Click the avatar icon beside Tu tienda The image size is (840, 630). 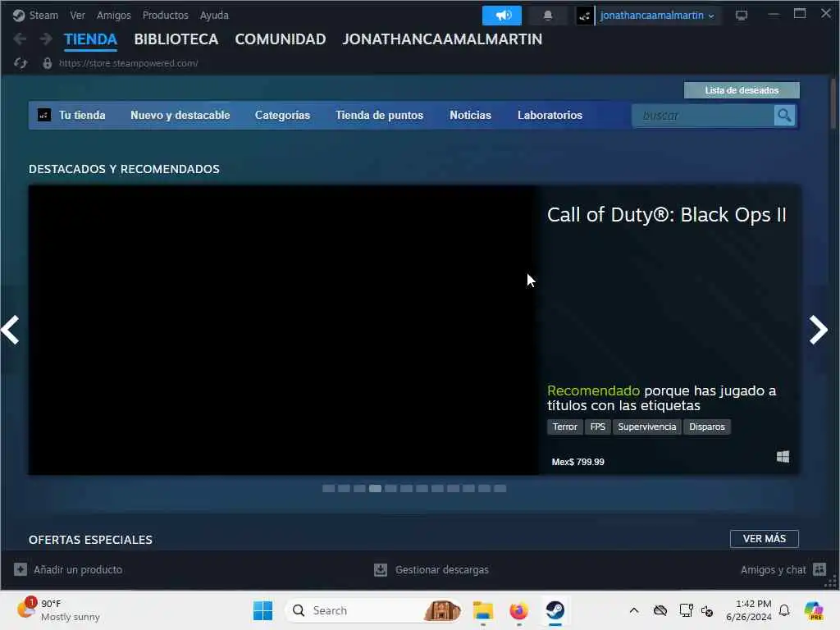pos(44,115)
